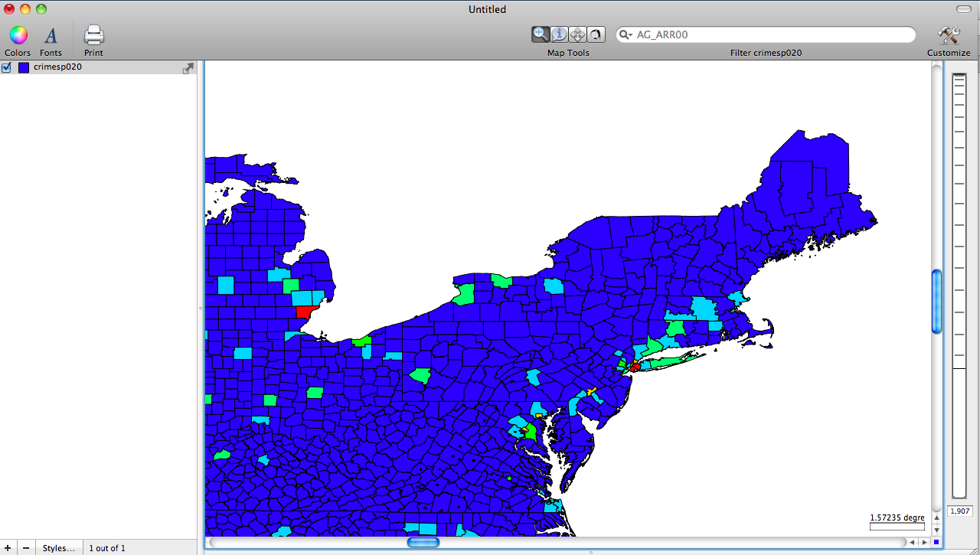The image size is (980, 555).
Task: Click the zoom scale value 1,907 field
Action: pos(959,511)
